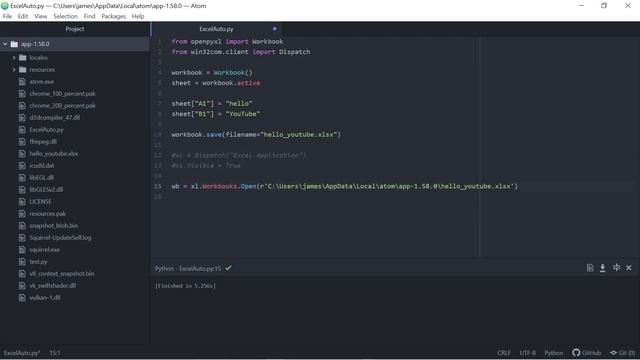
Task: Open the Help menu
Action: point(138,16)
